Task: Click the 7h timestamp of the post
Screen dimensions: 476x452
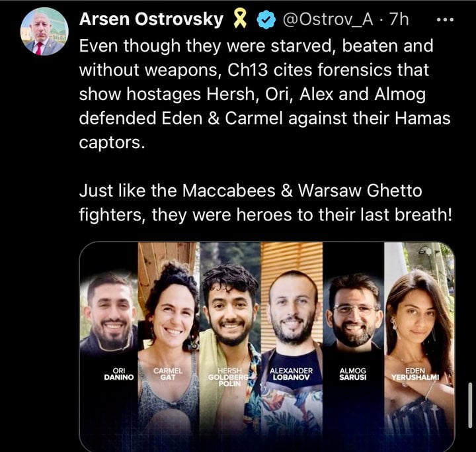Action: click(399, 19)
